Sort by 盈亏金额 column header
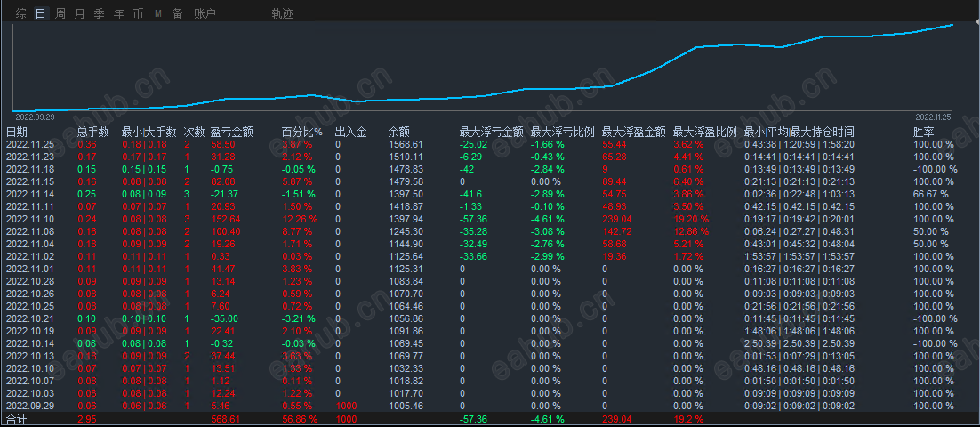 click(x=232, y=132)
